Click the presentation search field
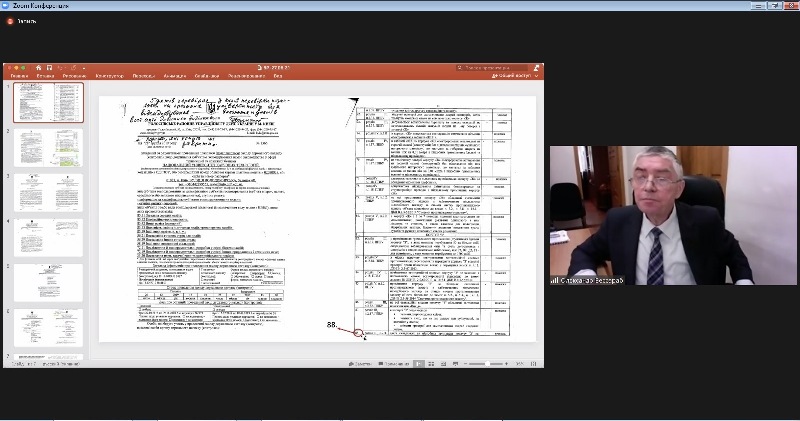 click(492, 67)
